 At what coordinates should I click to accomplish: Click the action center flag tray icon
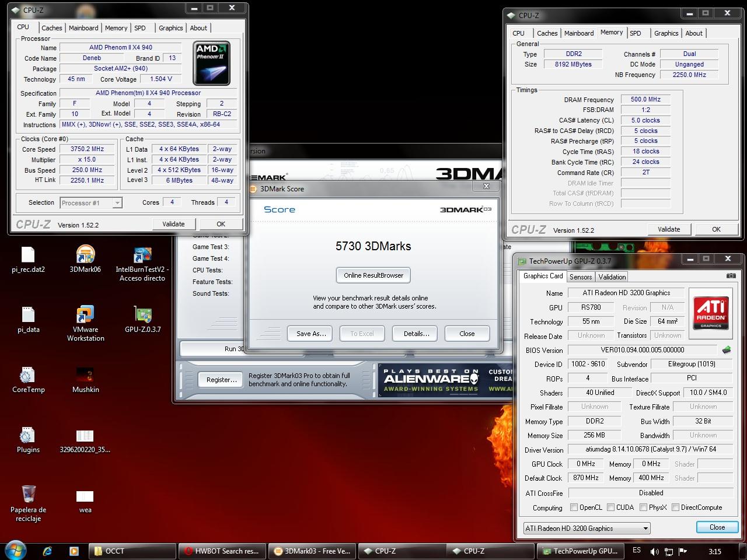coord(682,551)
